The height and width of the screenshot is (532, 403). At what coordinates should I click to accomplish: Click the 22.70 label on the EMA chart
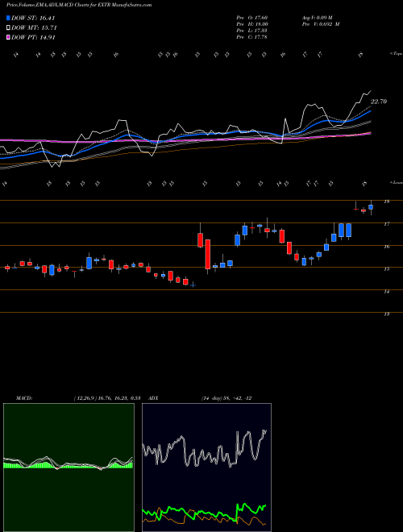pos(379,102)
